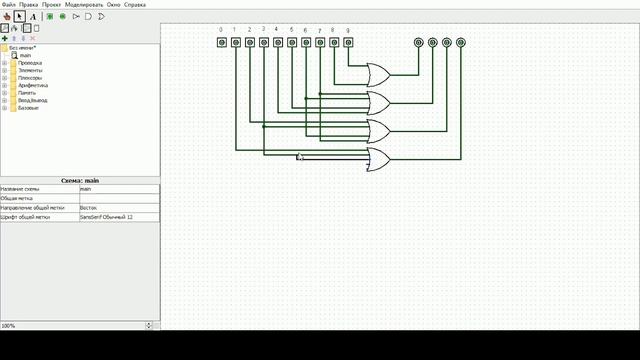Show the project toolbox view icon

(4, 28)
